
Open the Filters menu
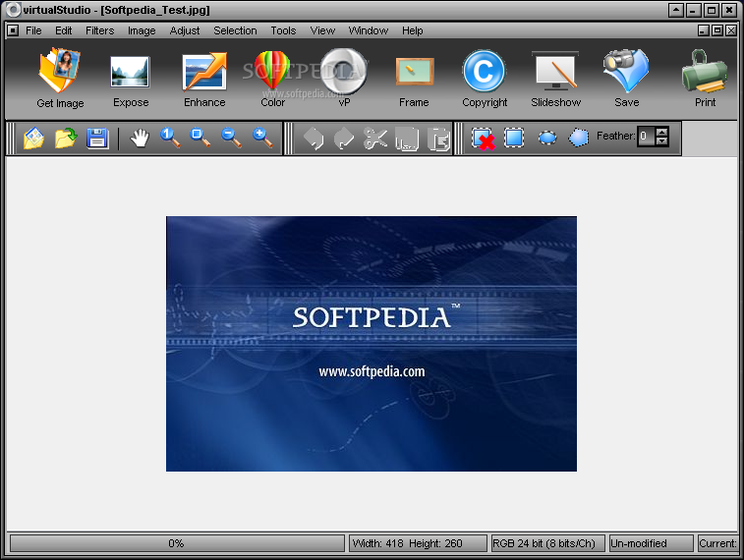pos(99,30)
